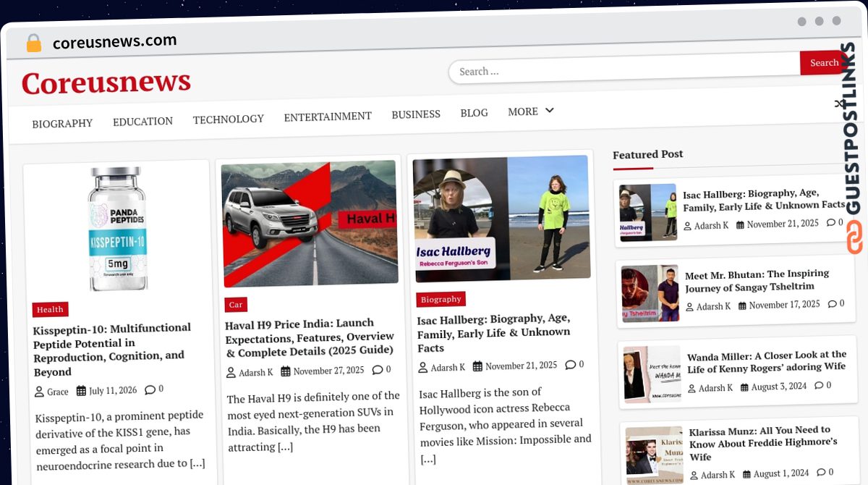Screen dimensions: 868x485
Task: Click comment icon on Kisspeptin-10 post
Action: click(149, 389)
